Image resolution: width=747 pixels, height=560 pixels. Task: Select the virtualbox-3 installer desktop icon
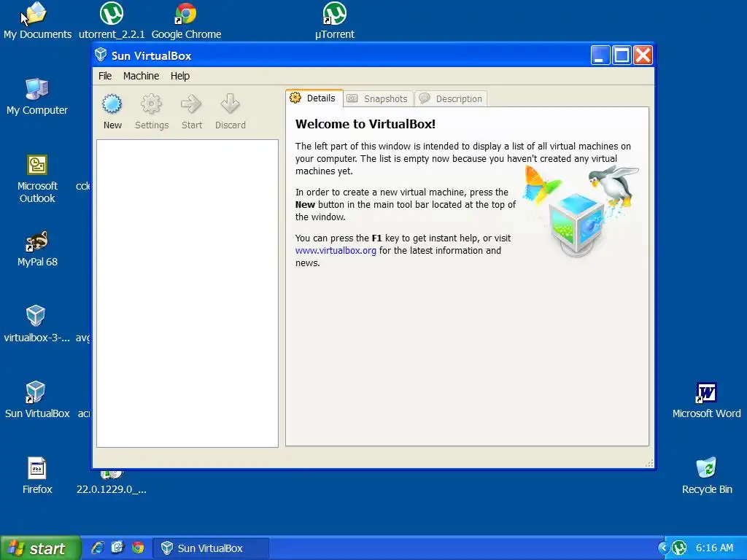point(36,324)
